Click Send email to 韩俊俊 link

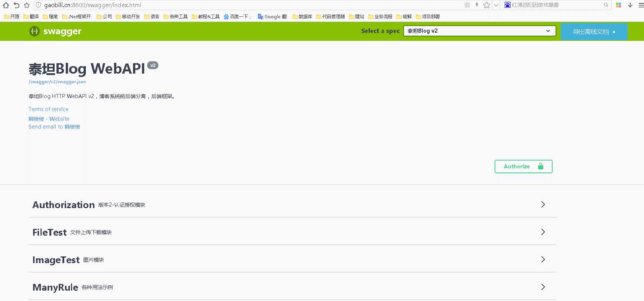(54, 127)
